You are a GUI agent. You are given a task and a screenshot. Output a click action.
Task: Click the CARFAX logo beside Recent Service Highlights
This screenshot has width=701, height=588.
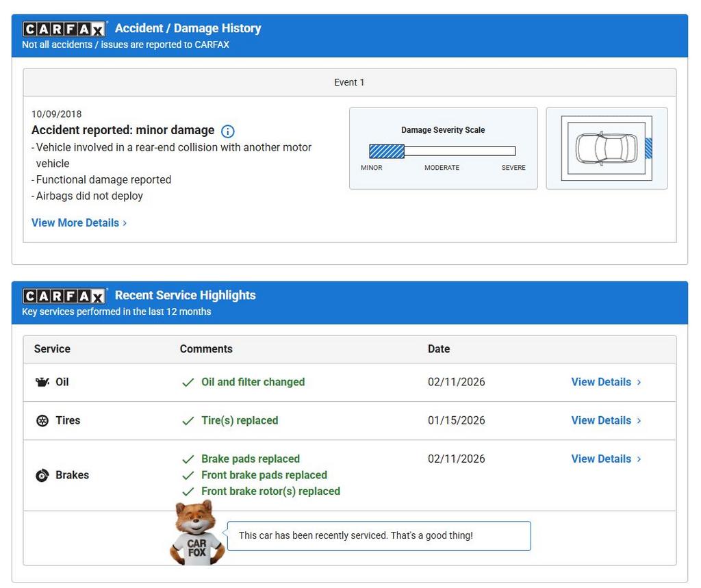(64, 296)
